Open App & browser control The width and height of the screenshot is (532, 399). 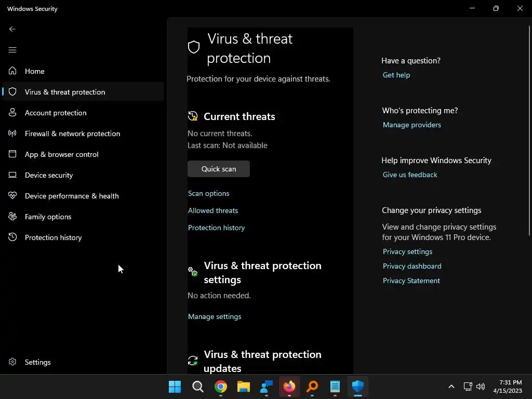tap(83, 154)
